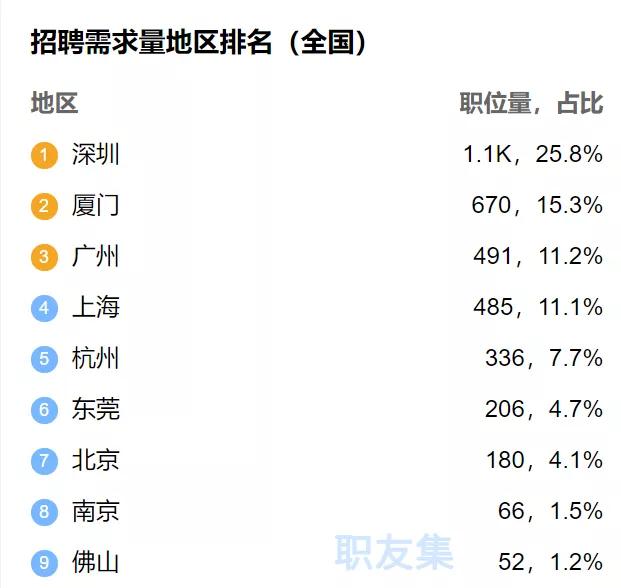Click the blue rank 4 badge
Viewport: 621px width, 588px height.
44,308
